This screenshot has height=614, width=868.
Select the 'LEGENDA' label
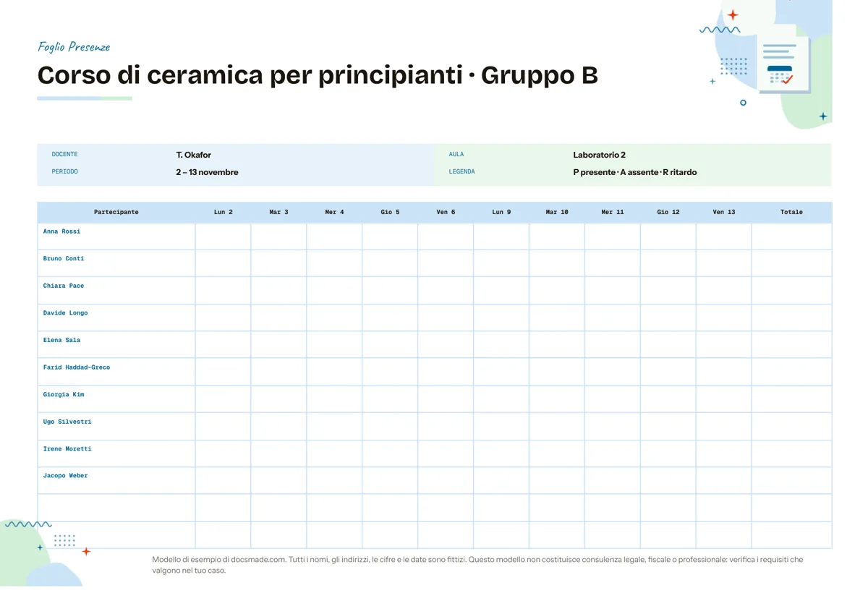click(461, 172)
